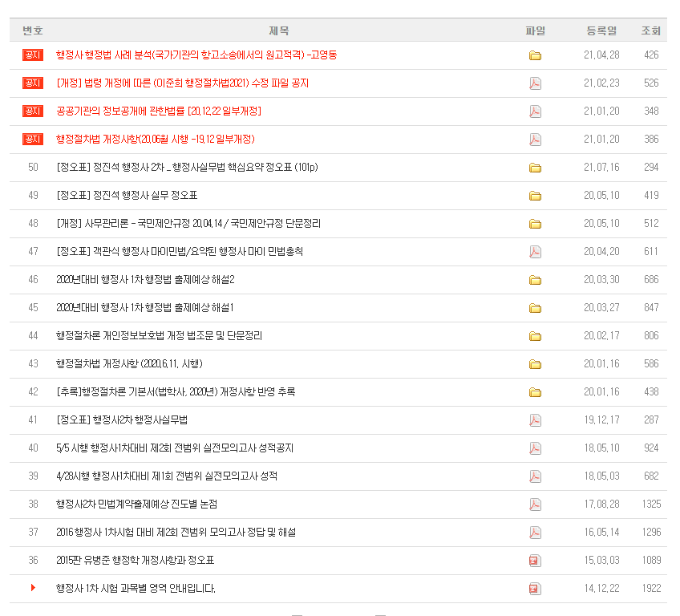Open post 객관식 행정사 마이민법 정오표
The width and height of the screenshot is (680, 616).
coord(180,252)
